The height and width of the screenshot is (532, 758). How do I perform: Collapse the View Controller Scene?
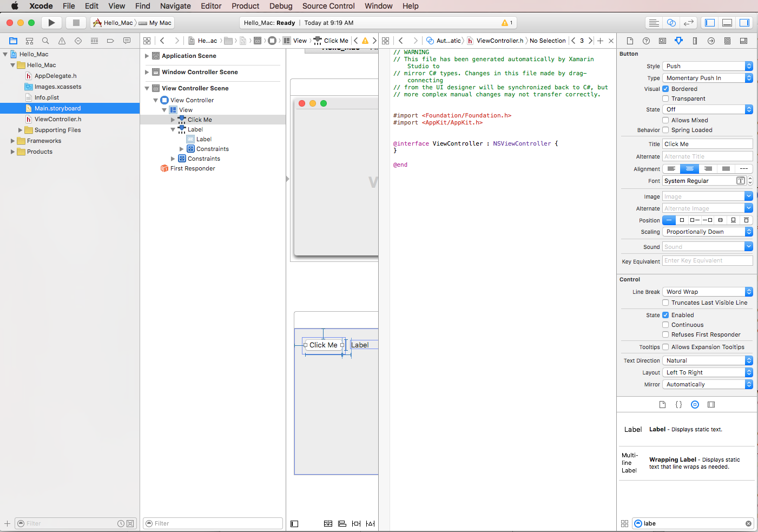pos(146,88)
